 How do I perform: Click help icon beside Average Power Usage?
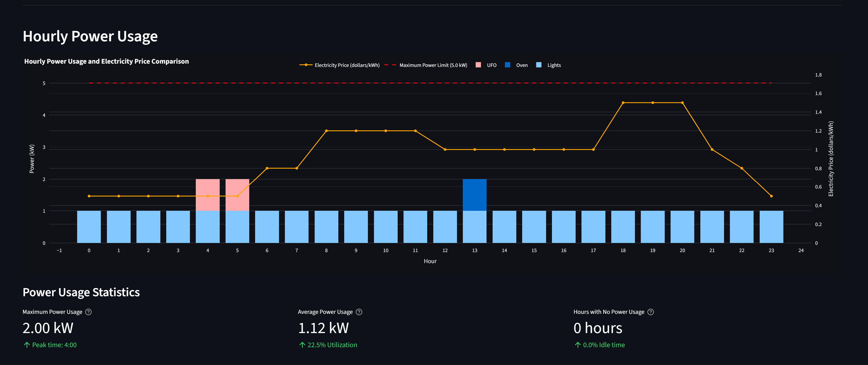click(359, 312)
